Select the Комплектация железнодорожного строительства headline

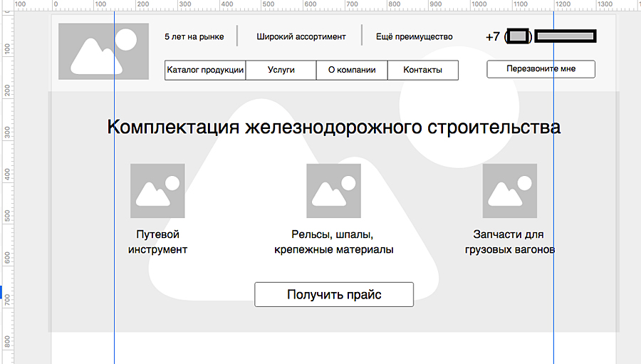click(x=333, y=128)
